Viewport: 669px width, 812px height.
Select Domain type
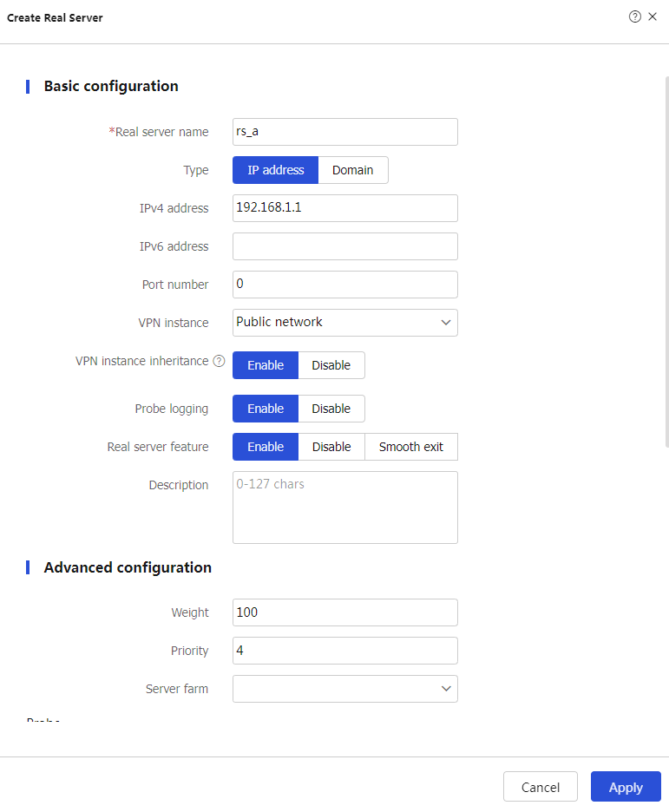(353, 170)
